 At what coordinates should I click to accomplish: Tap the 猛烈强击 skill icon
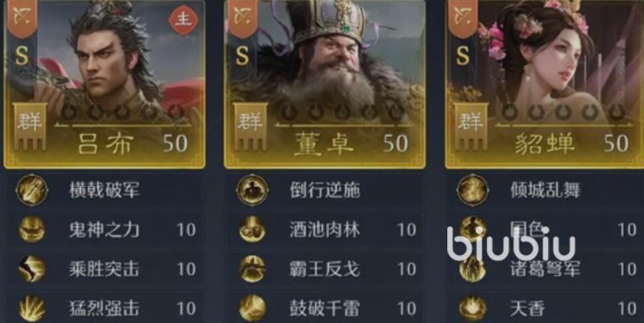[32, 308]
